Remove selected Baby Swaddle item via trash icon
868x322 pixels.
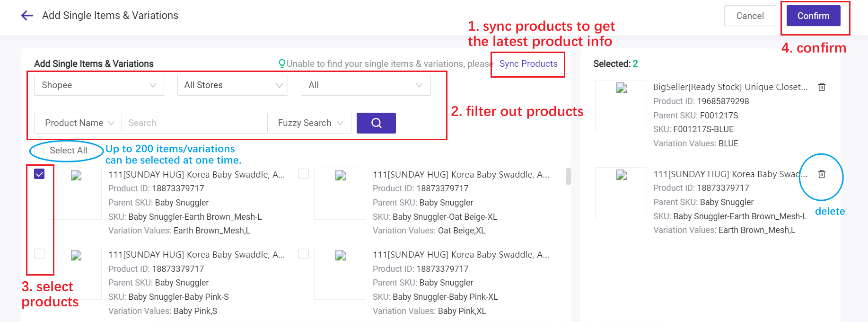822,174
